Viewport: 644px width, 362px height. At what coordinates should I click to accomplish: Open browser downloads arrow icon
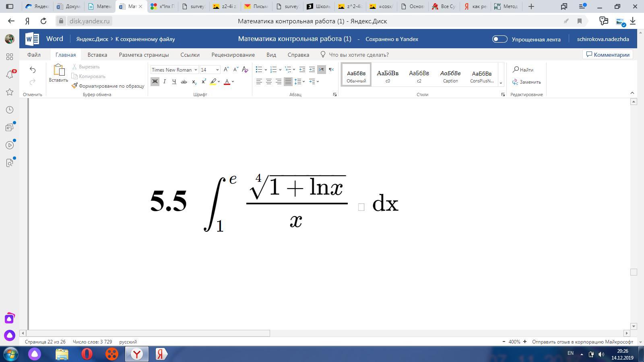(x=633, y=21)
